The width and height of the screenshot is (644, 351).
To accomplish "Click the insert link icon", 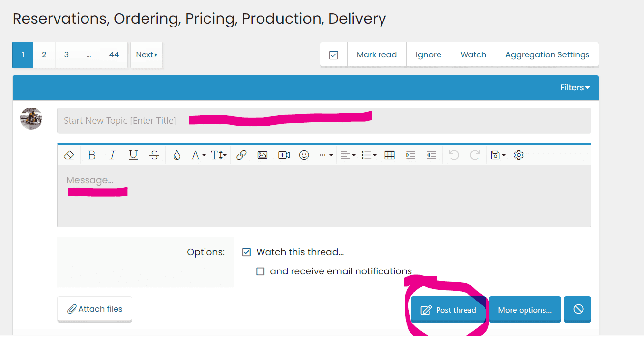I will pyautogui.click(x=241, y=155).
